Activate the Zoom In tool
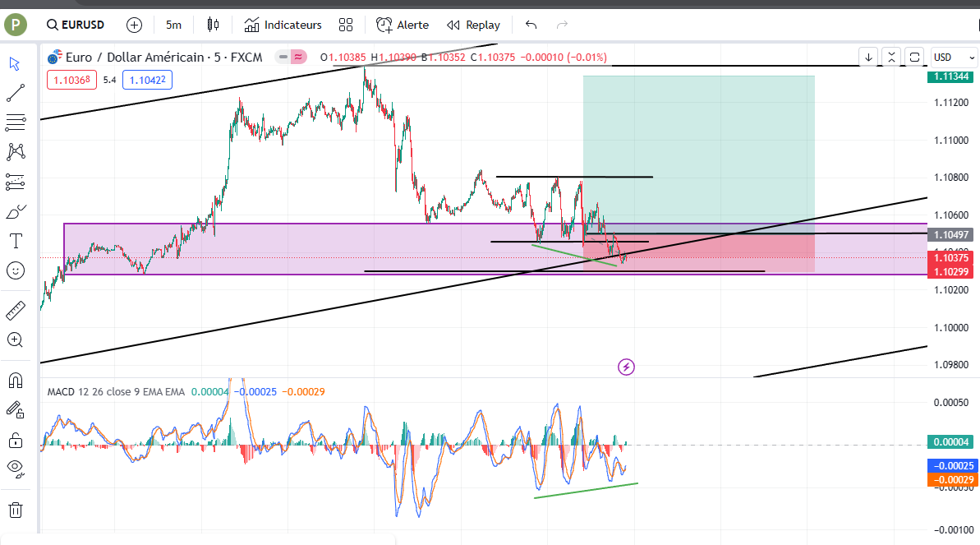The height and width of the screenshot is (545, 980). 16,338
